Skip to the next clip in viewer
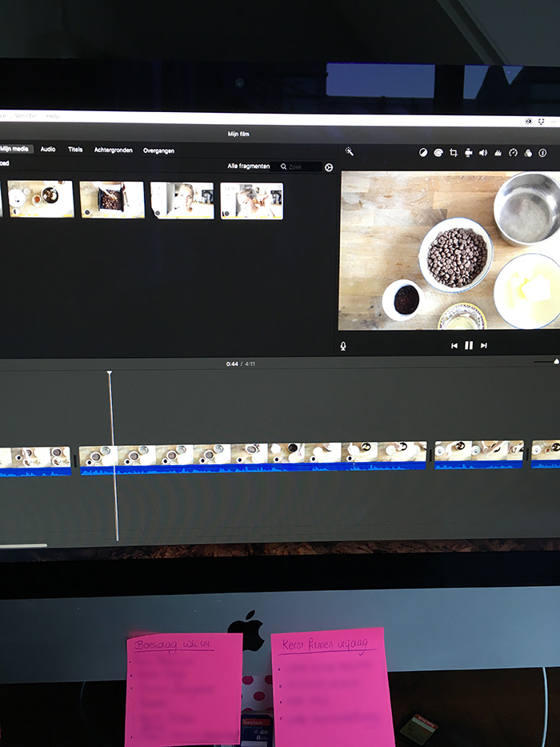 (483, 345)
